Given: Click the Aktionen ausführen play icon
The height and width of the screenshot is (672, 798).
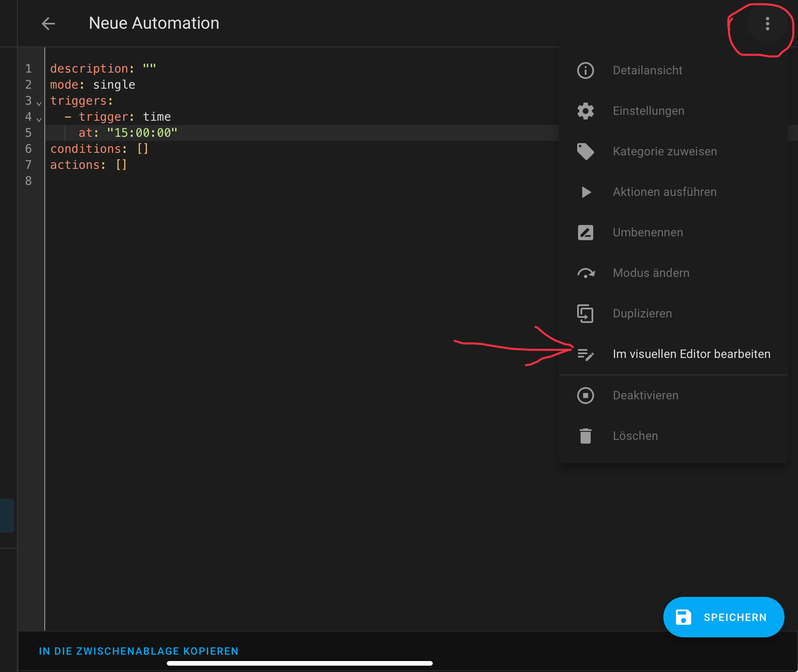Looking at the screenshot, I should coord(585,192).
